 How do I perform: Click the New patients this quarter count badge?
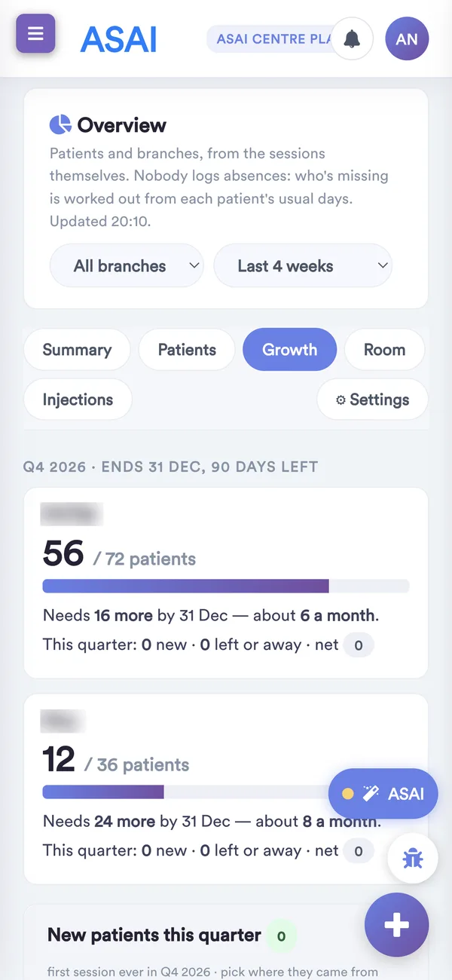(281, 936)
